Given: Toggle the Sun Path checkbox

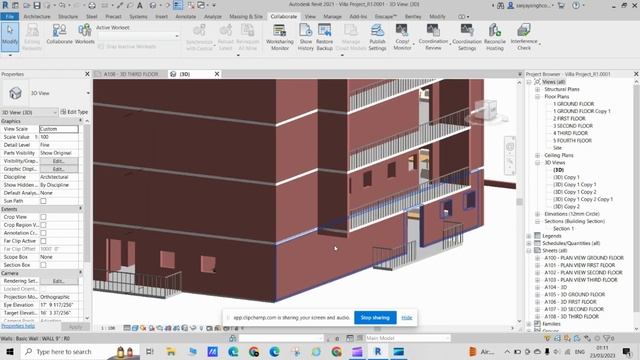Looking at the screenshot, I should point(43,201).
